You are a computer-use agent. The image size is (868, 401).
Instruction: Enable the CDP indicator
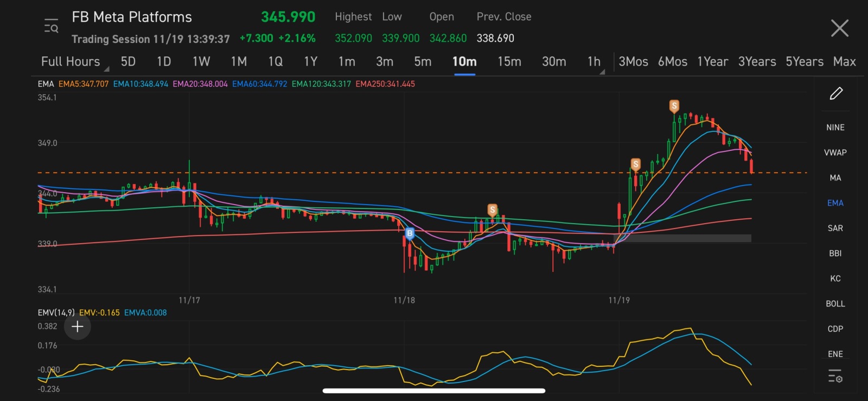pos(835,329)
